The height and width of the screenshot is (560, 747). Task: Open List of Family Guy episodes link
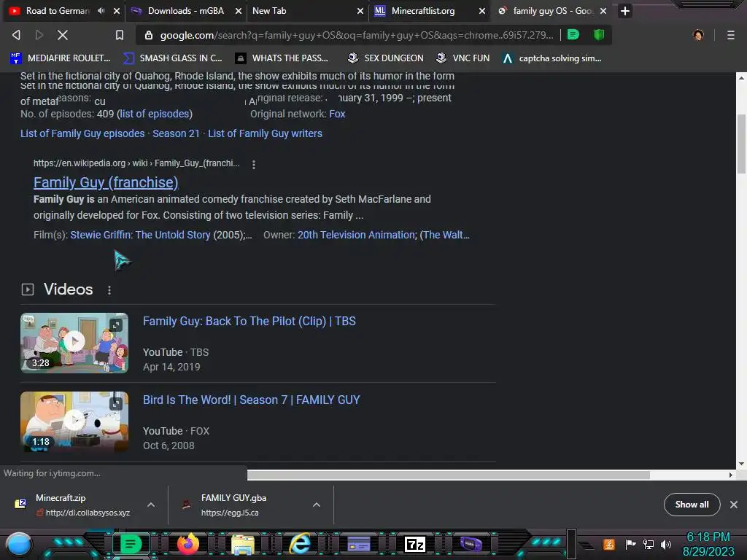[82, 133]
